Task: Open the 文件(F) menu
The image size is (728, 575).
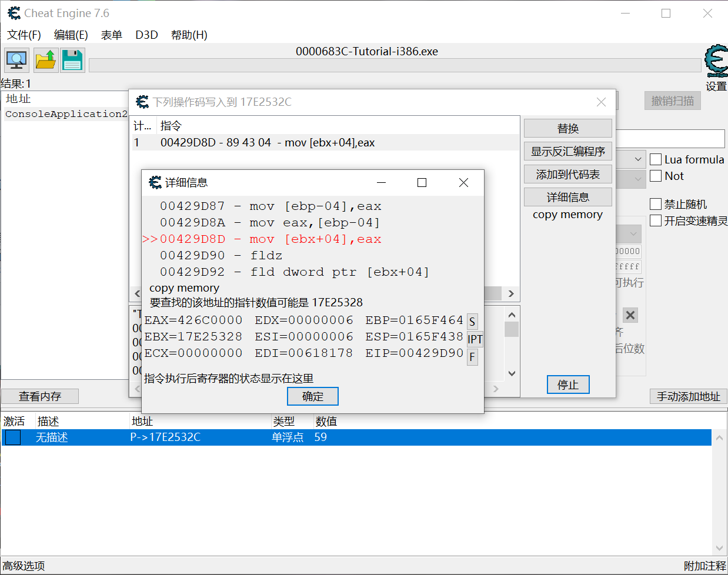Action: coord(24,35)
